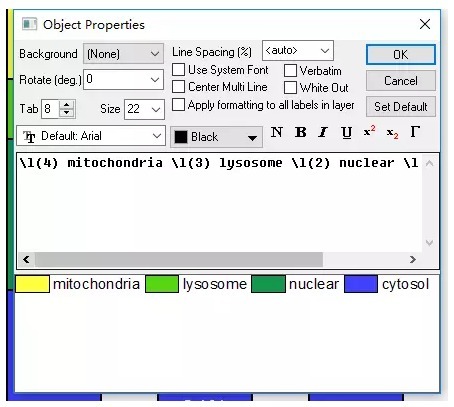Apply Normal text style (N icon)
The width and height of the screenshot is (454, 407).
277,132
